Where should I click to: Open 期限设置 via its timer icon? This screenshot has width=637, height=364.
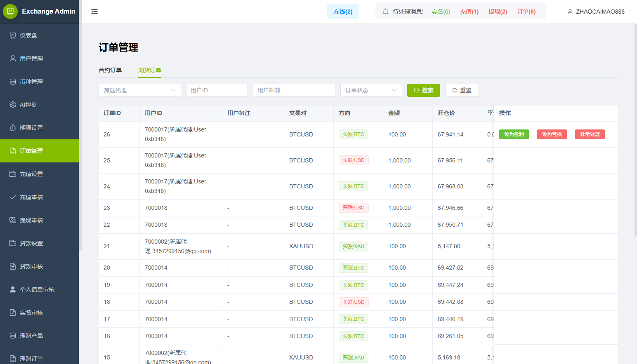[13, 128]
